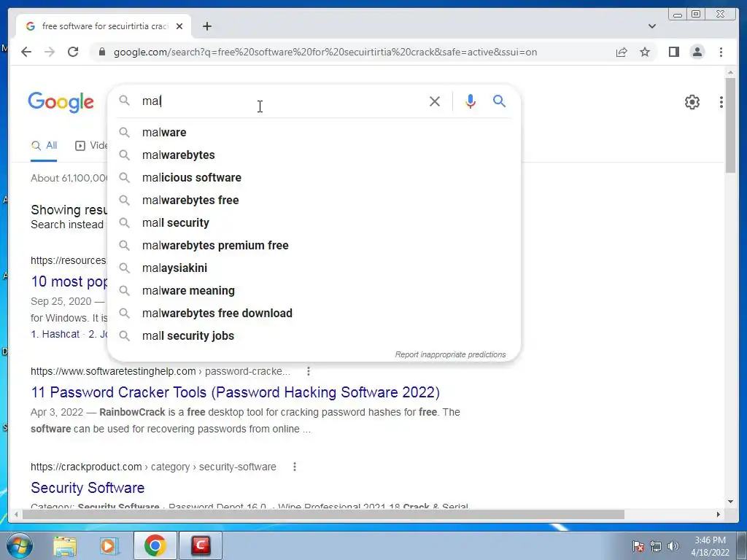
Task: Click the address bar URL
Action: (x=325, y=52)
